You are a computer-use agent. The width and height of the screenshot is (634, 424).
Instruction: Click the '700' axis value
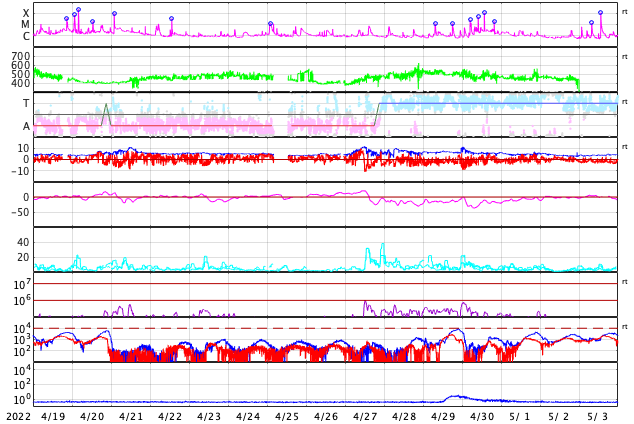[21, 56]
